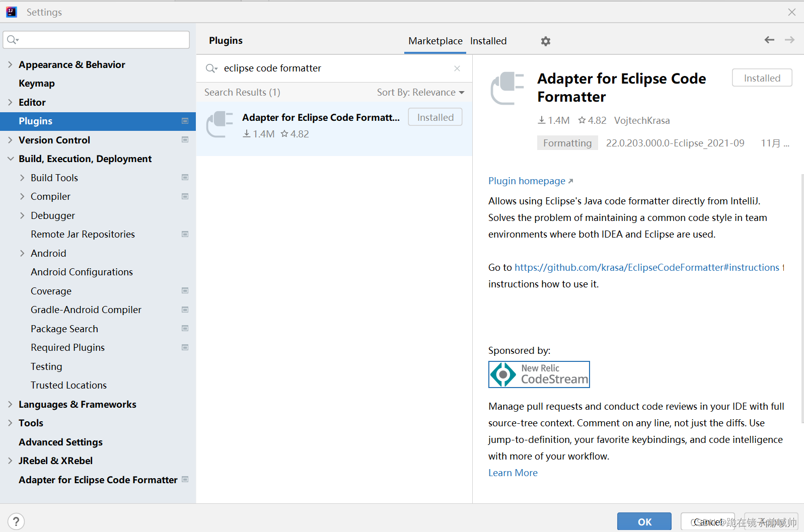The width and height of the screenshot is (804, 532).
Task: Open the Plugin homepage link
Action: tap(531, 181)
